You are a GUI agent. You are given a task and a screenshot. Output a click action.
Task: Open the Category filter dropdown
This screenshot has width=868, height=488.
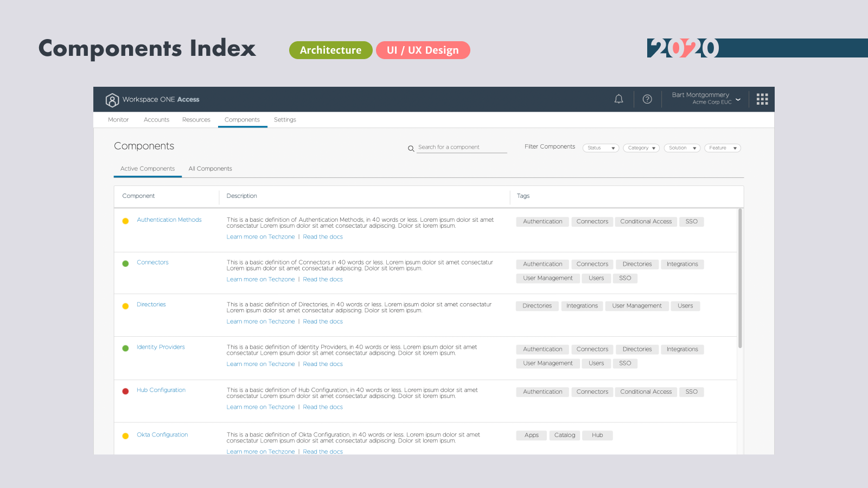pyautogui.click(x=641, y=148)
